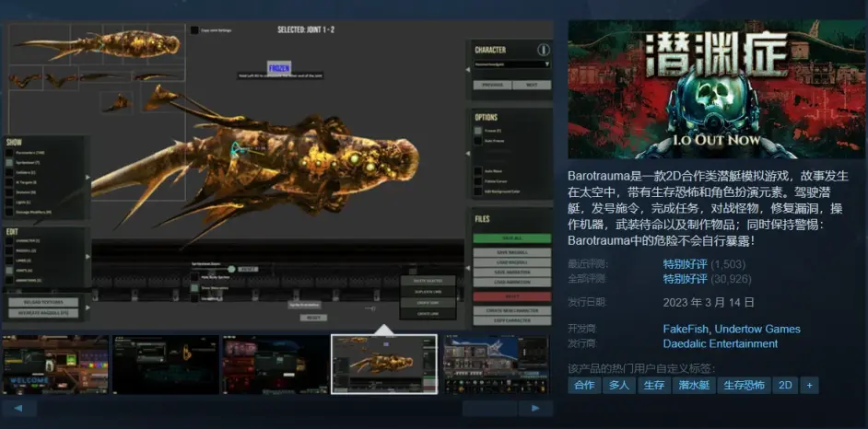Open Daedalic Entertainment publisher link

tap(720, 343)
